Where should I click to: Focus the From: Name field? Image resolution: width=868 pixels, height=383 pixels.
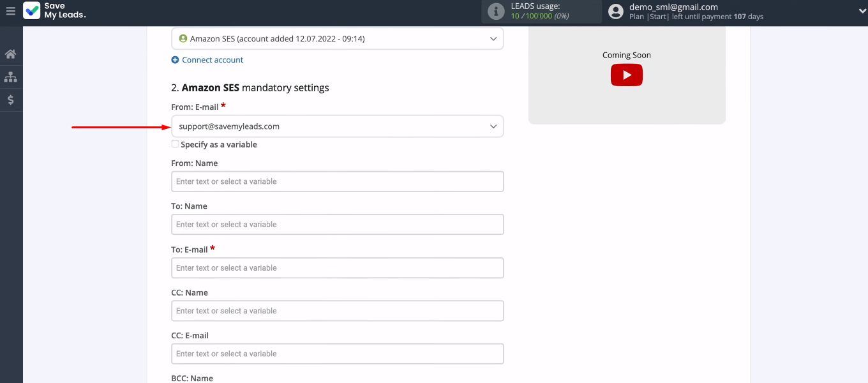tap(338, 181)
